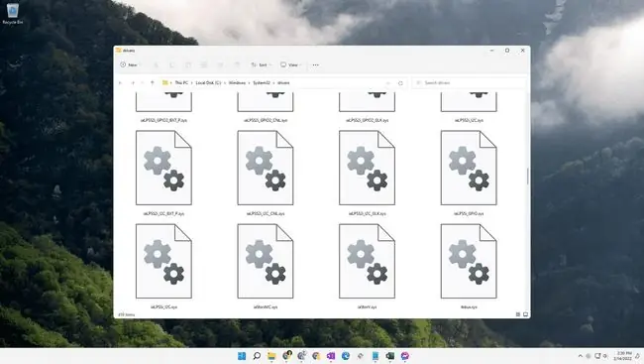Select the iaStorAVC.sys driver file
The height and width of the screenshot is (364, 644).
[266, 266]
